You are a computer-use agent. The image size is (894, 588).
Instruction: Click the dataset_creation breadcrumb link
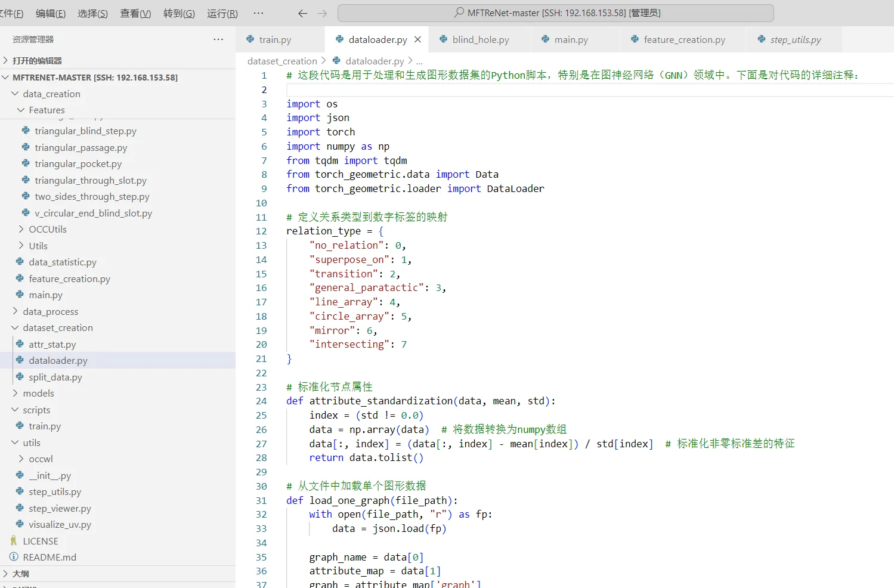[282, 61]
